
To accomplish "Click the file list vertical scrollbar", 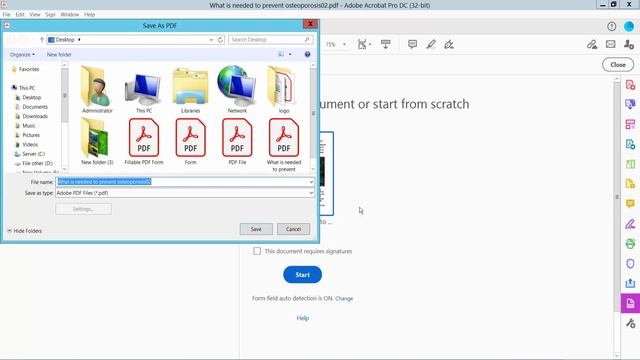I will 313,117.
